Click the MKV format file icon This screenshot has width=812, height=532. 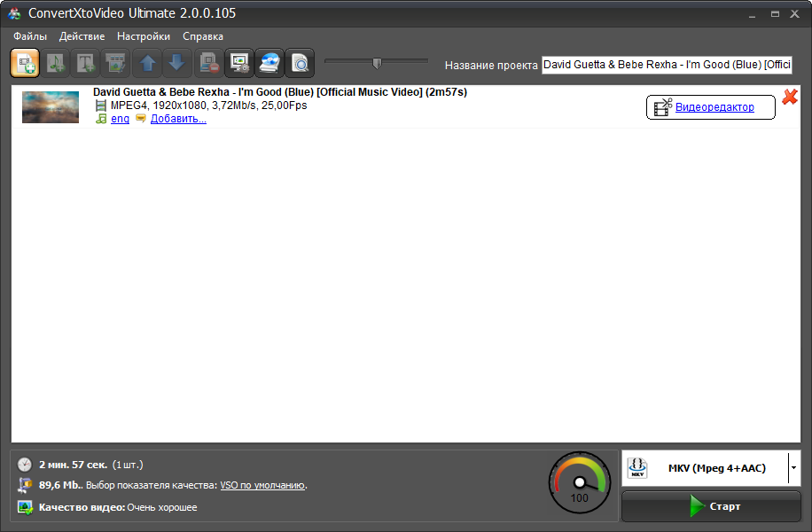(x=637, y=468)
